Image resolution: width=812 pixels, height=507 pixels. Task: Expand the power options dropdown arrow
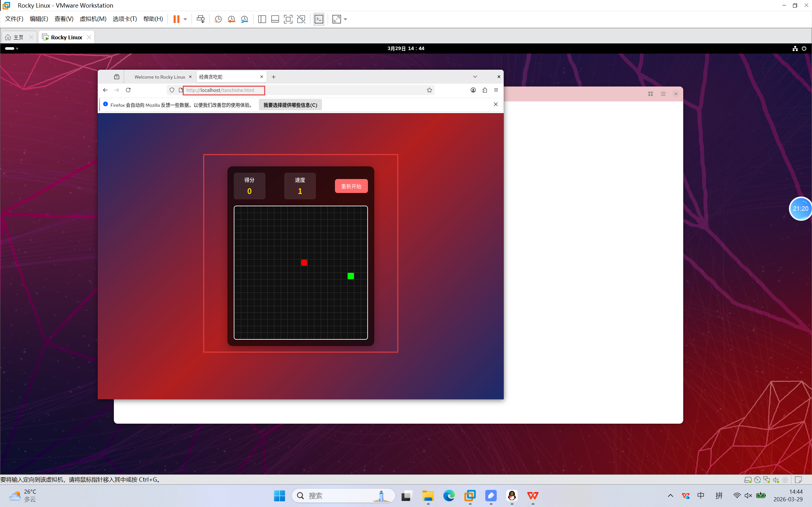pos(185,19)
